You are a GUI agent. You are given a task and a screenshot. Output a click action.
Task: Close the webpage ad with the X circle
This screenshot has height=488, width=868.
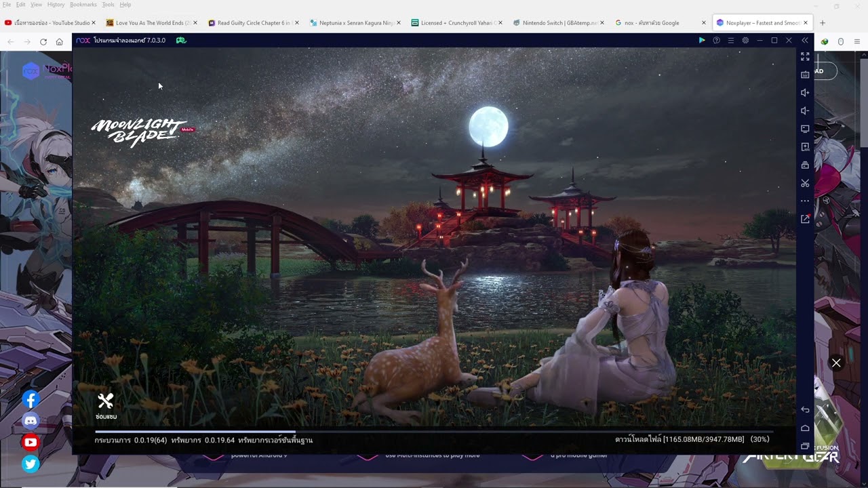[x=836, y=363]
